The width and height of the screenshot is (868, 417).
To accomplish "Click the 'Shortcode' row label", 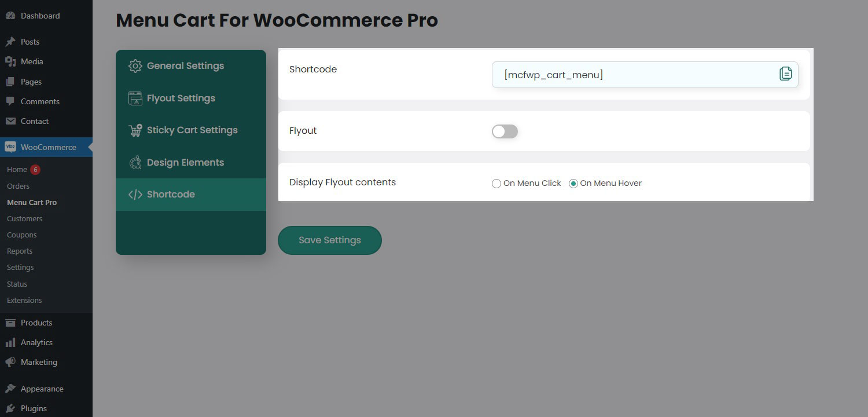I will point(313,69).
